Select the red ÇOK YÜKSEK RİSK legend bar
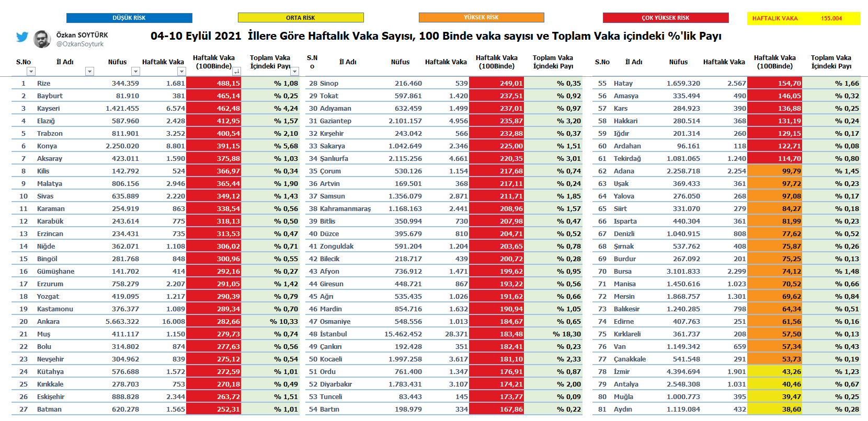 coord(666,18)
